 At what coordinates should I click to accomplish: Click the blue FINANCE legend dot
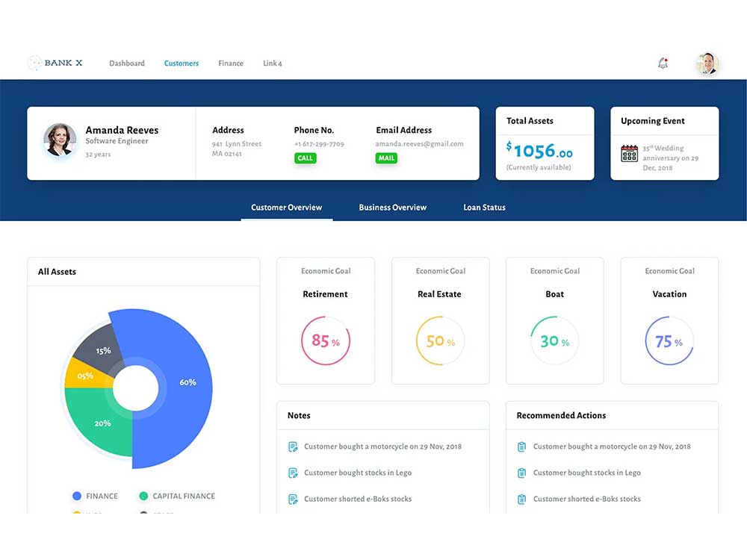77,496
